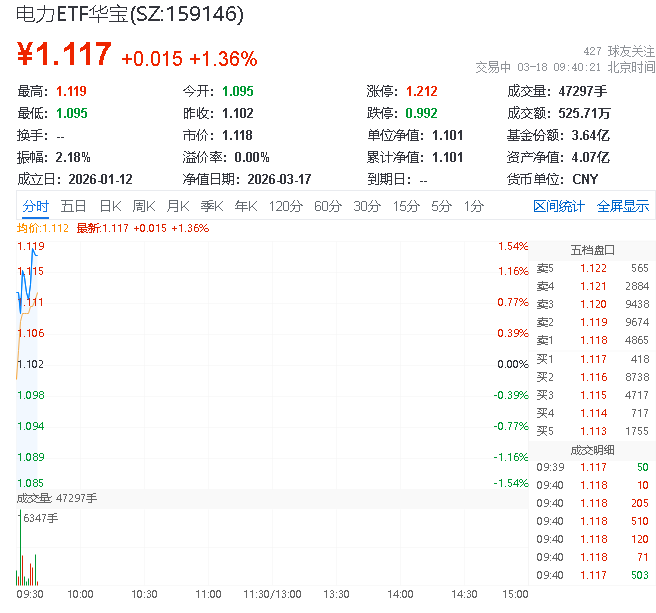Select the 周K chart tab

click(144, 206)
